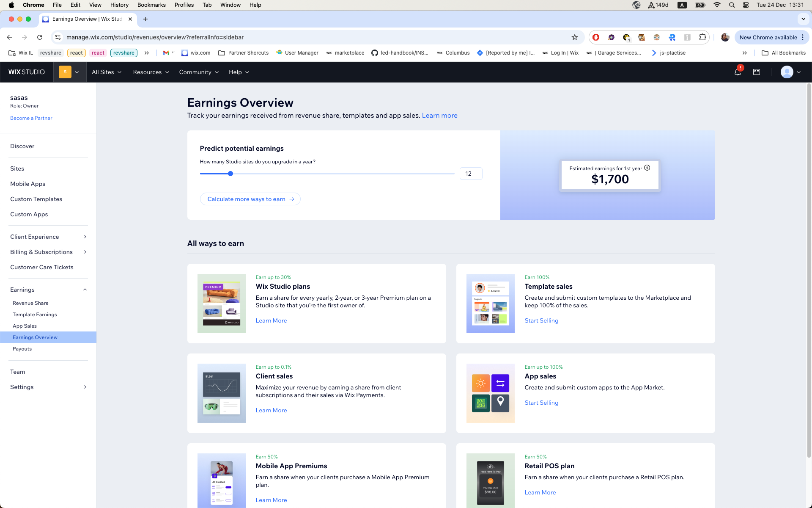
Task: Click the browser address bar
Action: 317,37
